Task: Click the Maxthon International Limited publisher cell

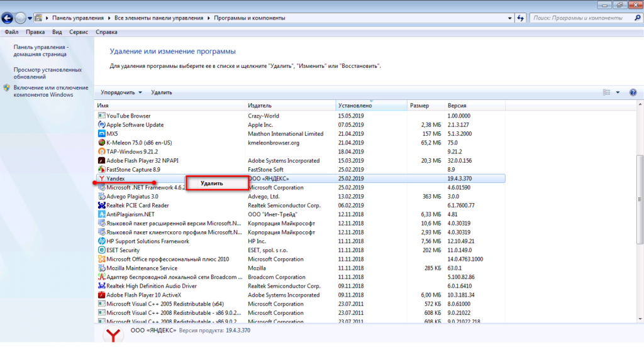Action: (286, 134)
